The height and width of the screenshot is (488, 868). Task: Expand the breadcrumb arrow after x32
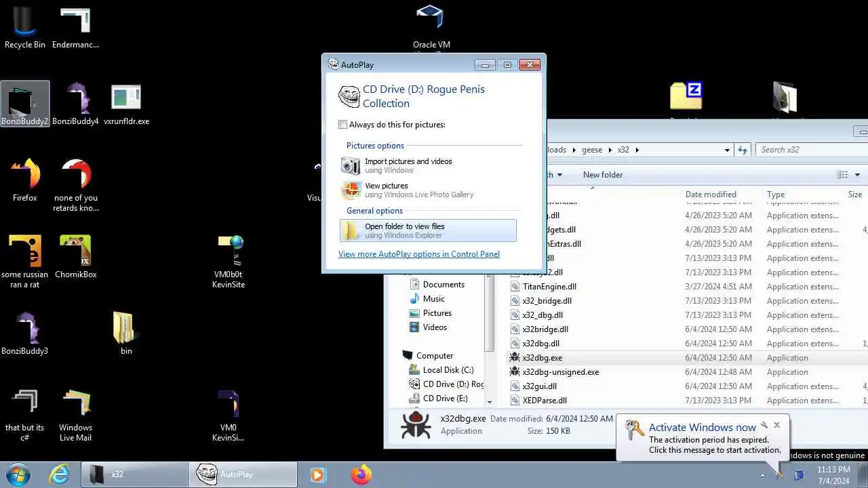pyautogui.click(x=637, y=150)
